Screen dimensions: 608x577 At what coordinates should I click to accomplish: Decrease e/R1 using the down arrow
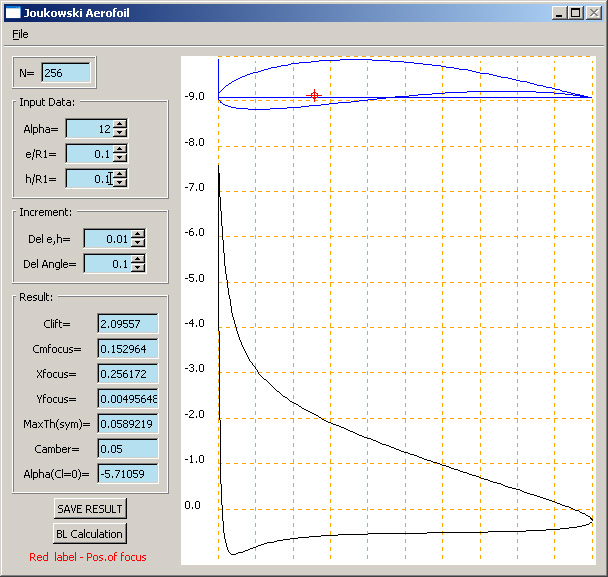(x=120, y=158)
